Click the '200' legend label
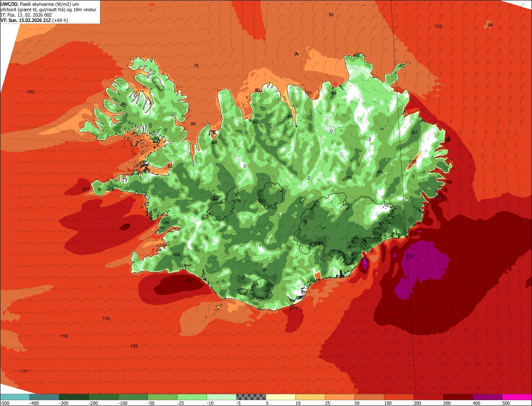Viewport: 532px width, 406px height. [417, 403]
